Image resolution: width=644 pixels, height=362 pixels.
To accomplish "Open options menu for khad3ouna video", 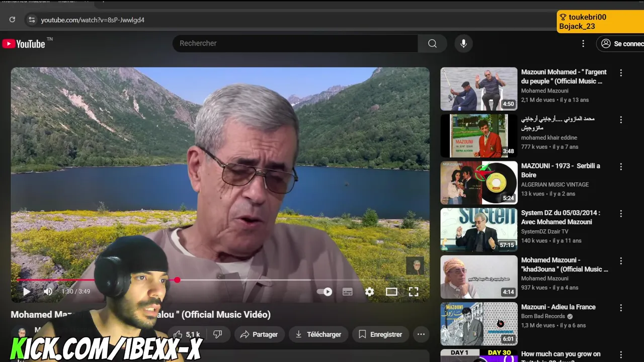I will [x=621, y=261].
